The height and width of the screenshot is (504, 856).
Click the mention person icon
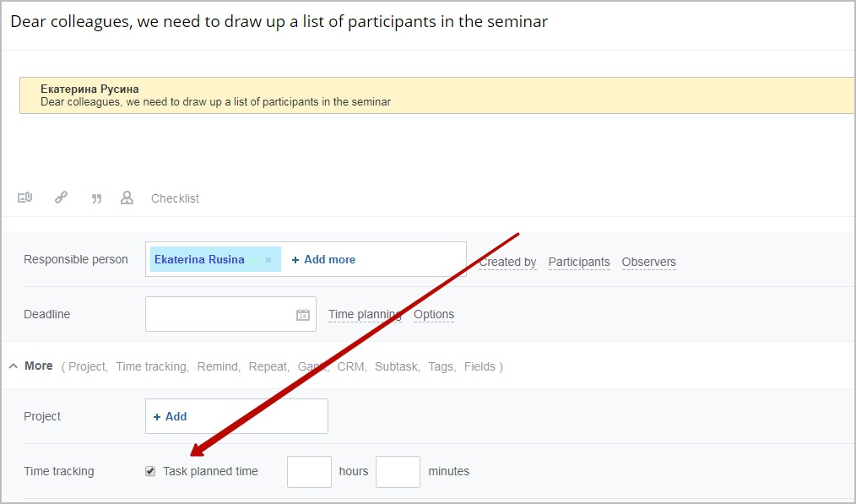point(127,198)
